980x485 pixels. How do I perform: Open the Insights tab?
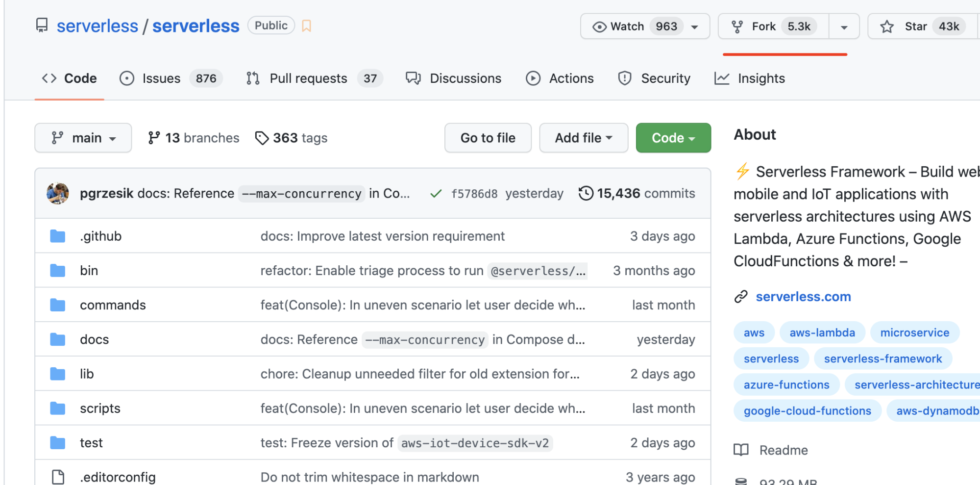(750, 78)
